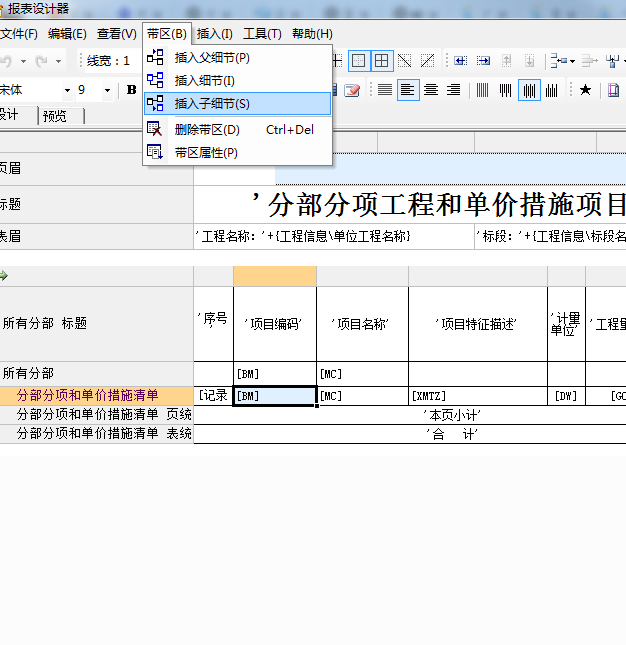This screenshot has width=626, height=645.
Task: Click the purple page setup icon
Action: click(613, 90)
